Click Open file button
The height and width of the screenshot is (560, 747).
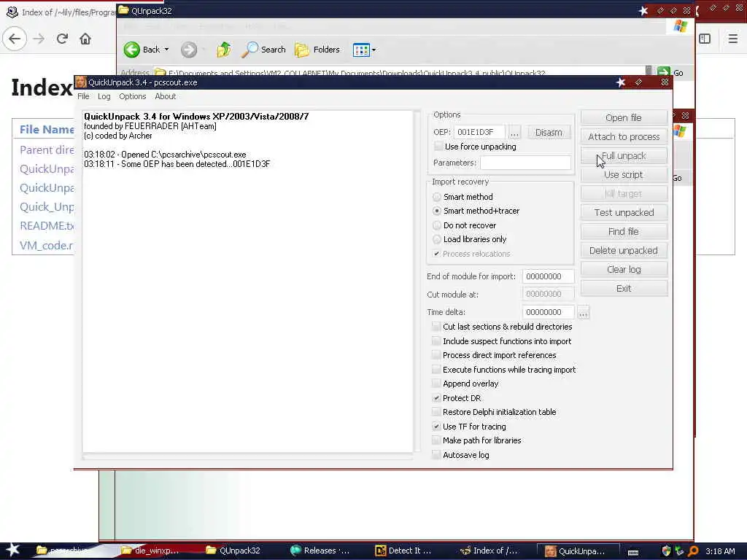624,117
